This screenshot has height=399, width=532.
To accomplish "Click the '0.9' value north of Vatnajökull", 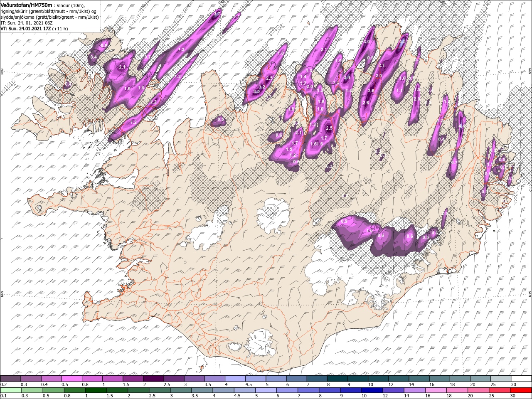I will (x=344, y=222).
